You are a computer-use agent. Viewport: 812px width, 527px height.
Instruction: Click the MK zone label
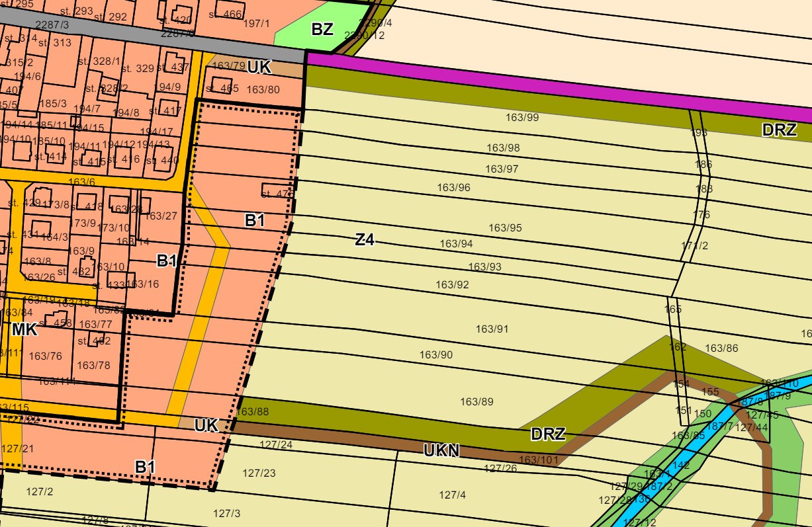tap(24, 329)
